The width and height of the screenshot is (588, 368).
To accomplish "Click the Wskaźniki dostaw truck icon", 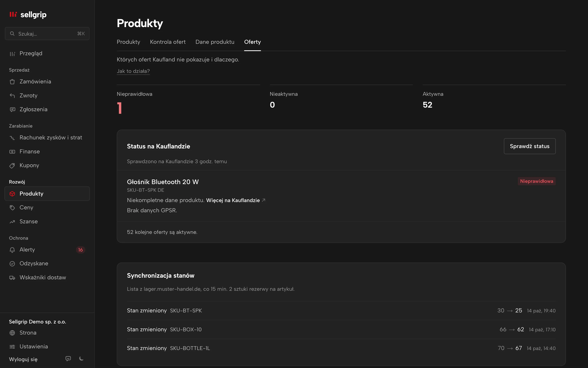I will point(12,278).
